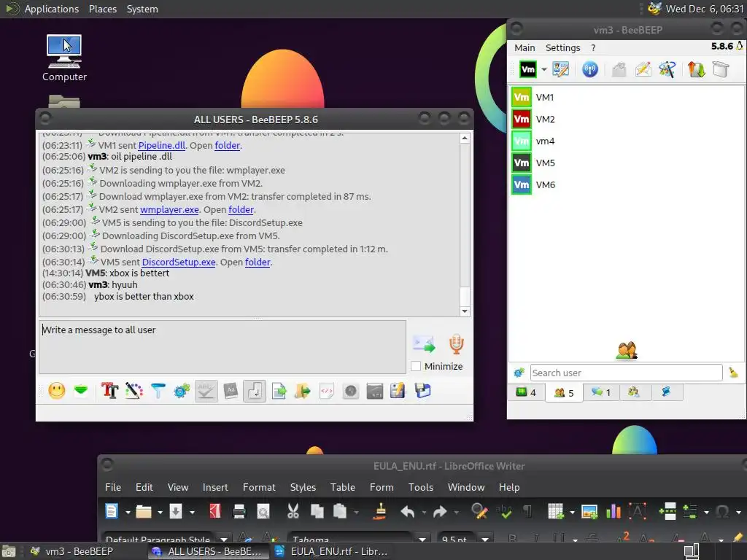Expand the Vm status dropdown arrow
Screen dimensions: 747x560
coord(544,69)
